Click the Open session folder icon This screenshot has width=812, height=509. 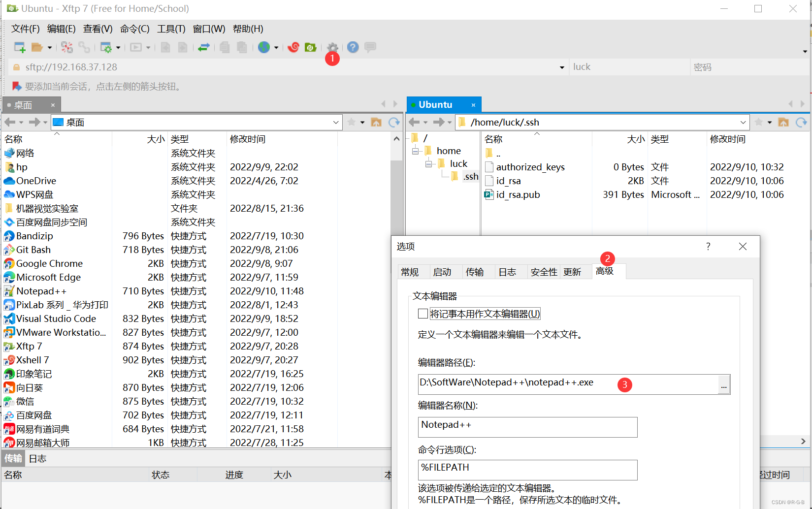point(37,47)
